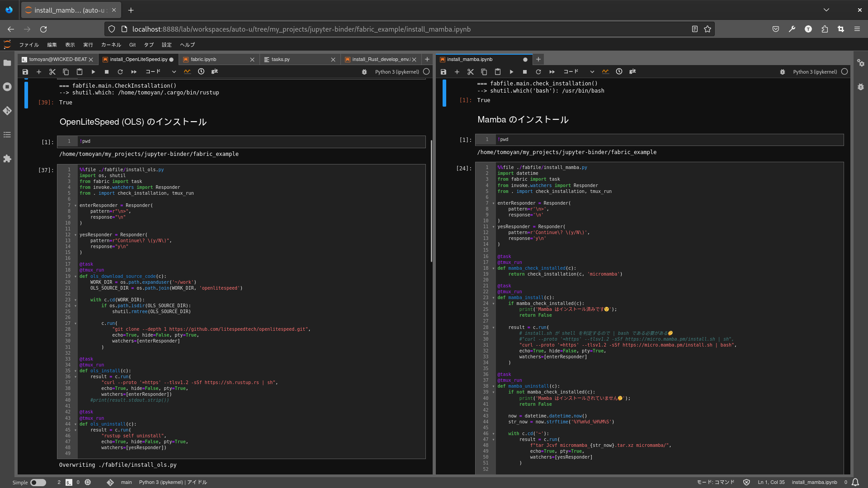The height and width of the screenshot is (488, 868).
Task: Click the left notebook vertical scrollbar
Action: 431,201
